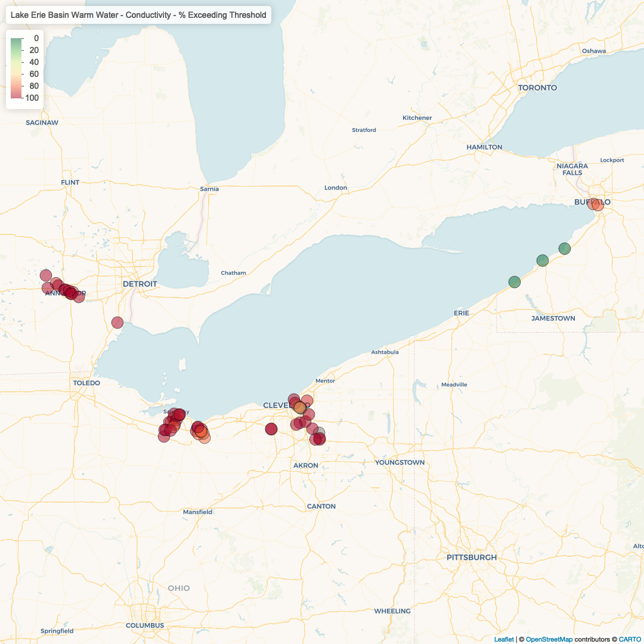Select the westernmost green marker southwest of Erie
This screenshot has height=644, width=644.
coord(514,281)
